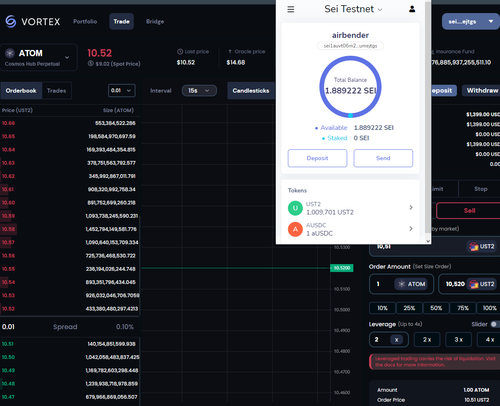Click the 10.52 ask price row

pos(70,309)
